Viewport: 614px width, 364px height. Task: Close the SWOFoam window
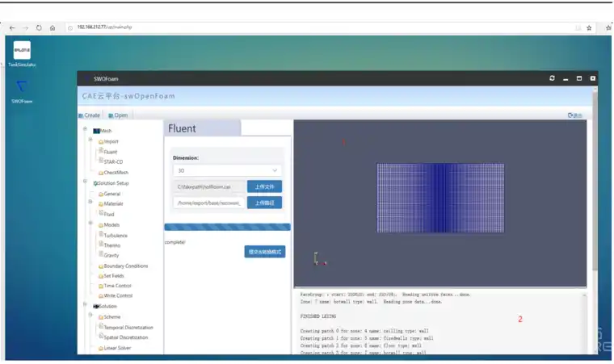tap(593, 78)
